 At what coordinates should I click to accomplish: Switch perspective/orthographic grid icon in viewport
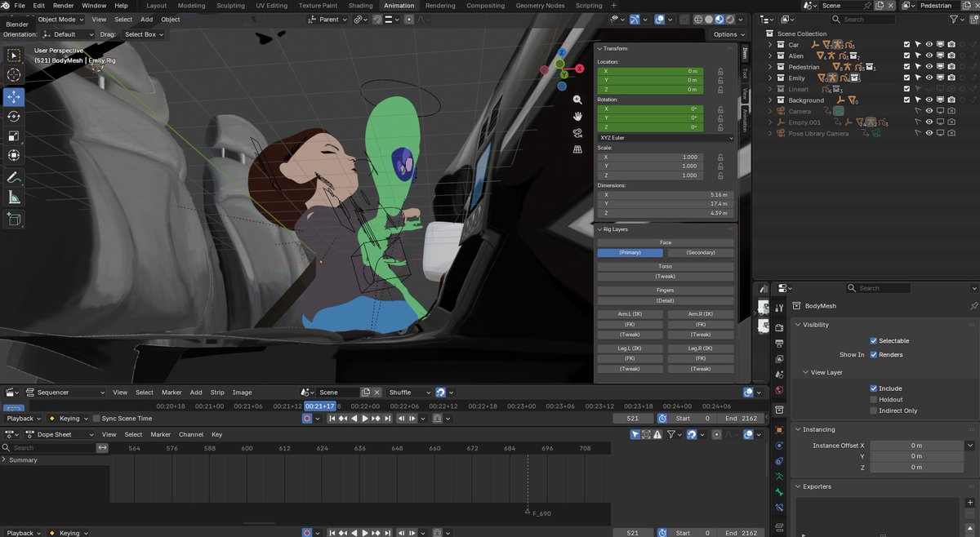pyautogui.click(x=577, y=150)
